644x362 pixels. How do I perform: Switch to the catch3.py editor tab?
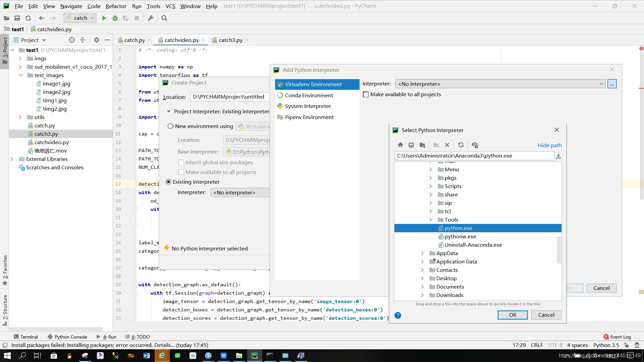tap(230, 40)
